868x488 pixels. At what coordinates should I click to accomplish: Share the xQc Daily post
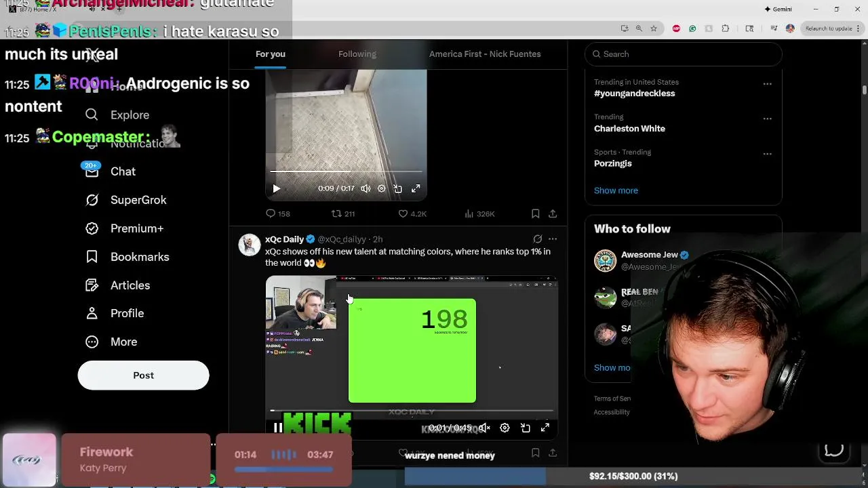click(553, 453)
